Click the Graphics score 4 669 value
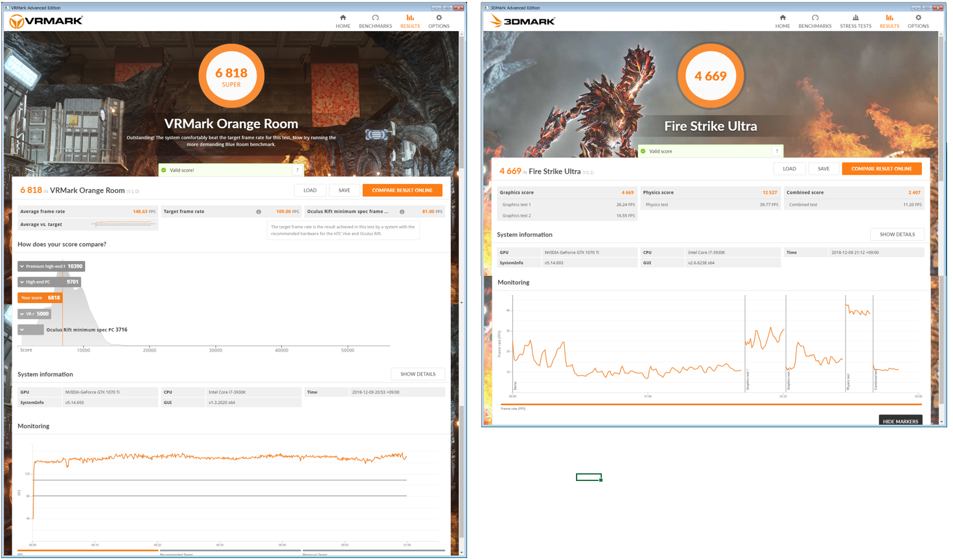 click(628, 192)
